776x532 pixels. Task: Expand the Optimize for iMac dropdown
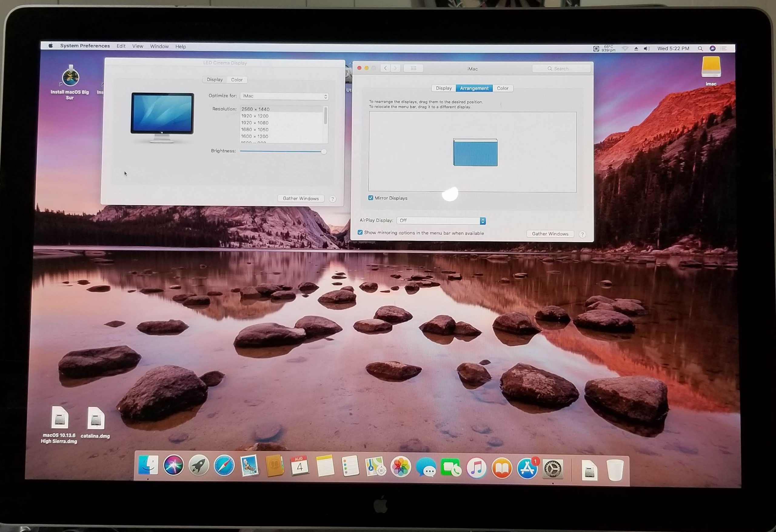coord(284,96)
